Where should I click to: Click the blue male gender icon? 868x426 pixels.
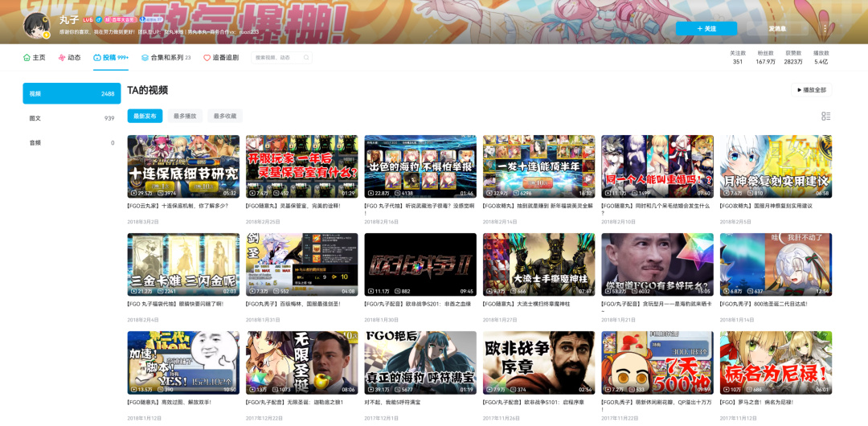pos(98,19)
